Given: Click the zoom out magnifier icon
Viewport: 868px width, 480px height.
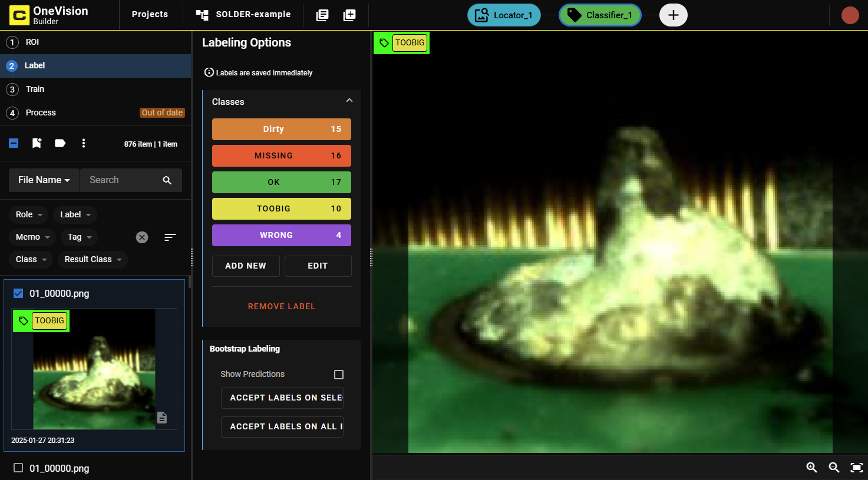Looking at the screenshot, I should pos(834,467).
